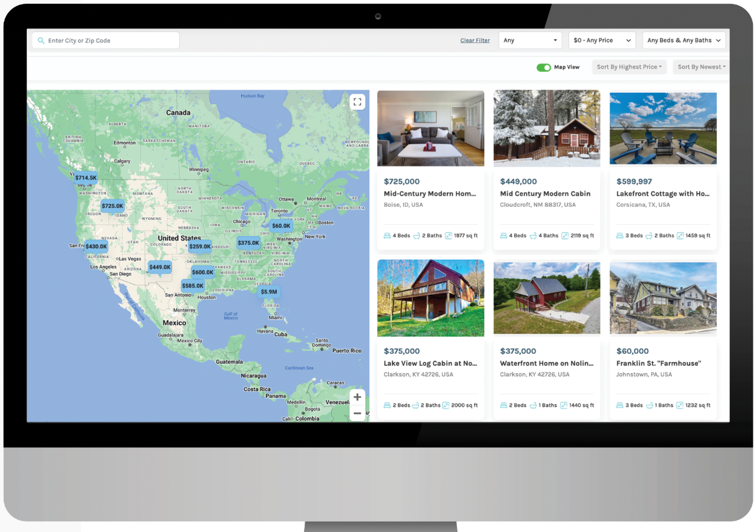Click baths icon on Waterfront Home listing
The image size is (756, 532).
pos(533,406)
